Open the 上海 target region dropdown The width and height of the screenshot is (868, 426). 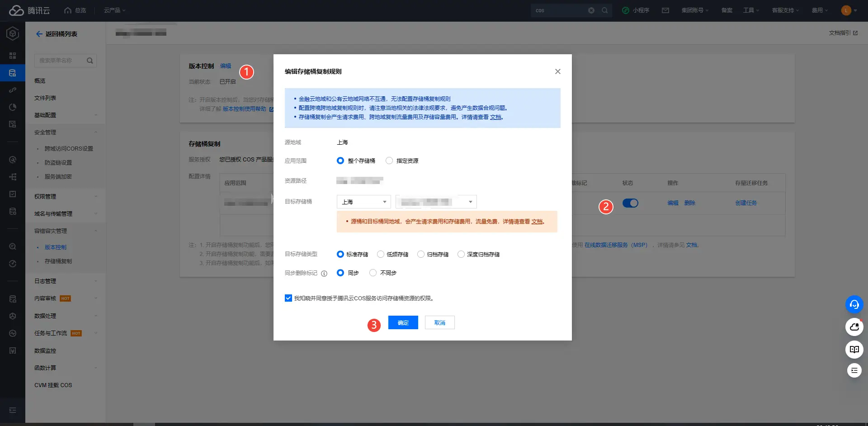363,202
